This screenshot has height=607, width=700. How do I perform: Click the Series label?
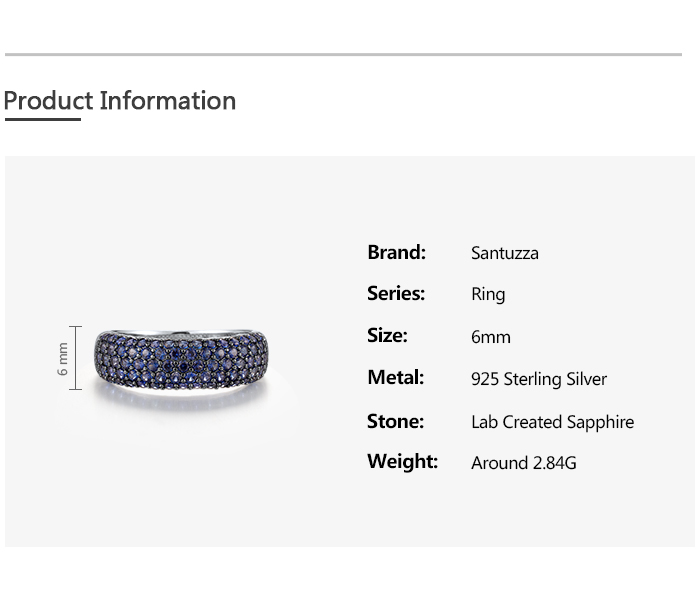coord(396,294)
